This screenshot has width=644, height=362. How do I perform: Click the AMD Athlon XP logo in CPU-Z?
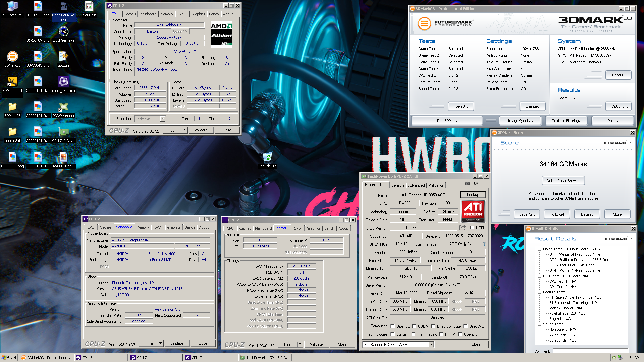click(x=221, y=35)
